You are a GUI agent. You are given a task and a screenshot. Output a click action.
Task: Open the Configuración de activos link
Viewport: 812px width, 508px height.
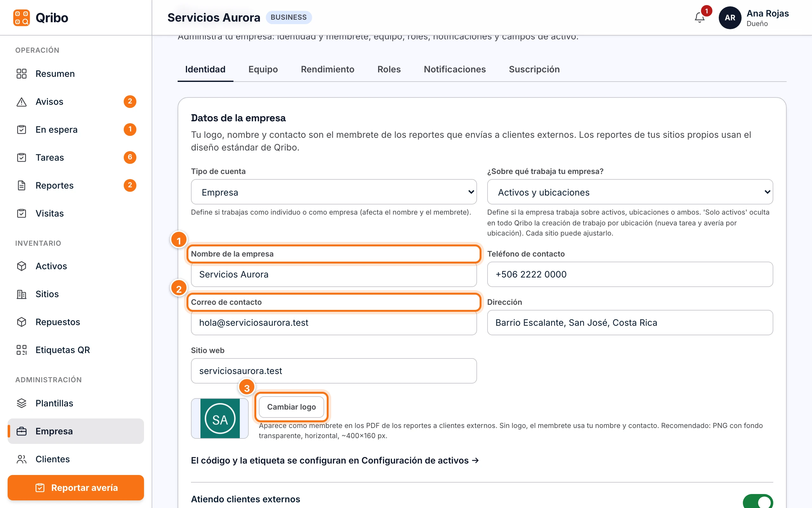click(335, 460)
